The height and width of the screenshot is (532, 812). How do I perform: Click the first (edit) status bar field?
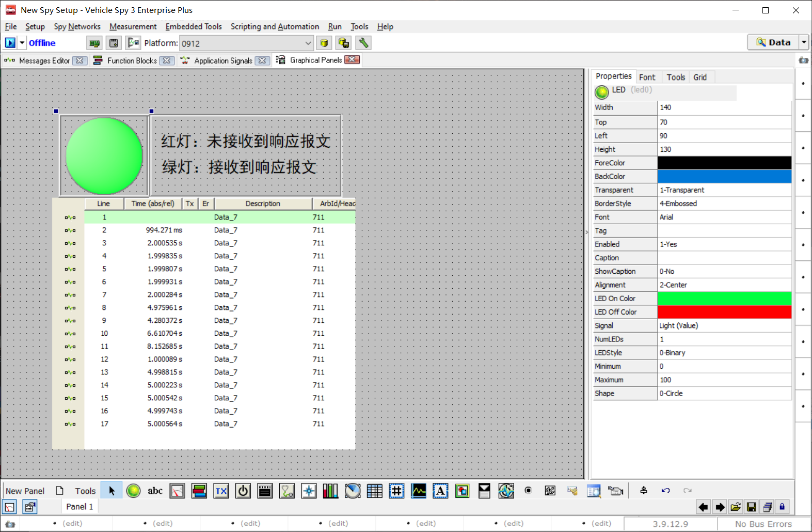[x=72, y=523]
